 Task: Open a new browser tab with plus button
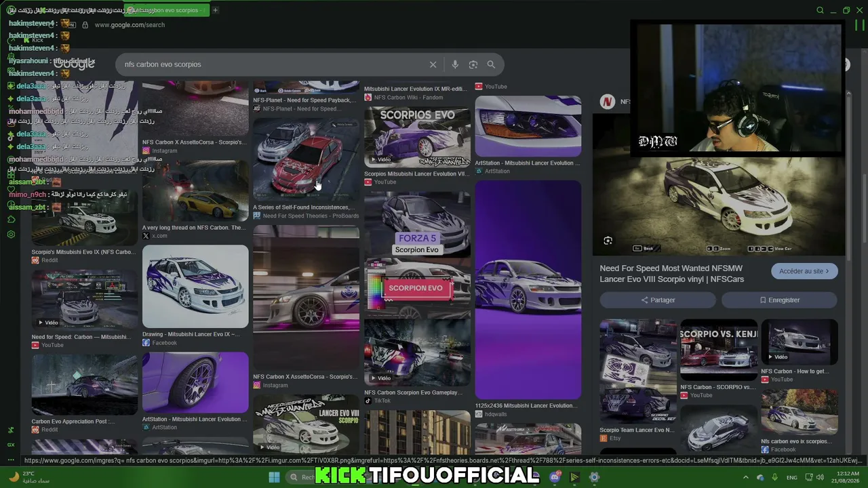point(215,10)
